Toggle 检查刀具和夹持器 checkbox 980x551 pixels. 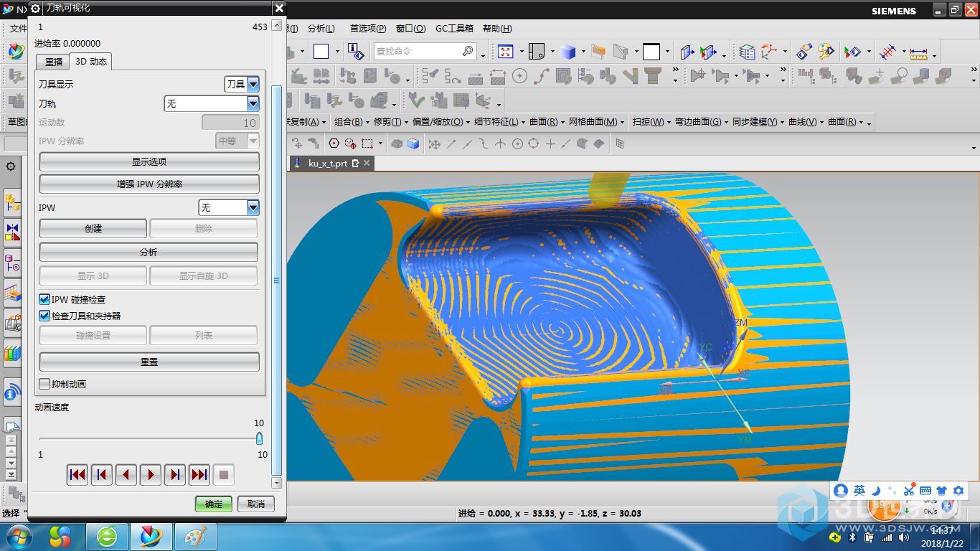coord(44,316)
